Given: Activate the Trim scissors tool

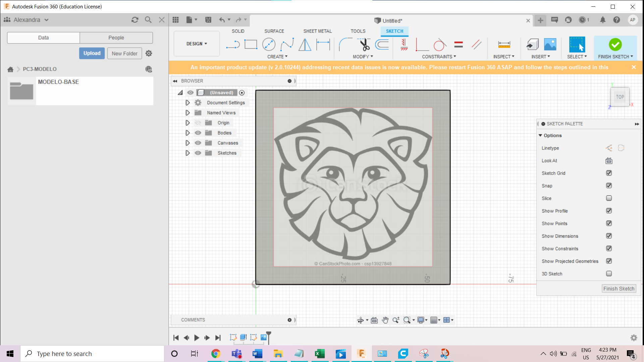Looking at the screenshot, I should 364,44.
